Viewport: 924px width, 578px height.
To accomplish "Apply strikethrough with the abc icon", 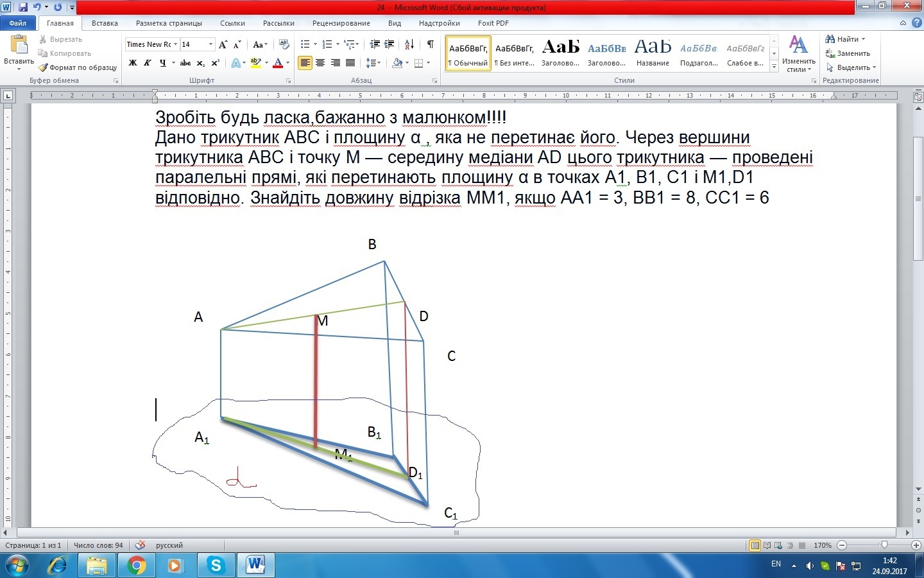I will click(185, 63).
